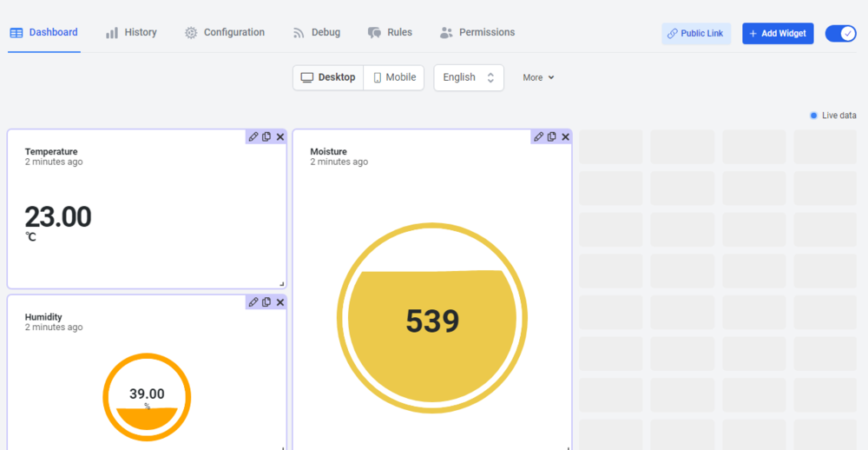The width and height of the screenshot is (868, 450).
Task: Open the History tab
Action: point(131,32)
